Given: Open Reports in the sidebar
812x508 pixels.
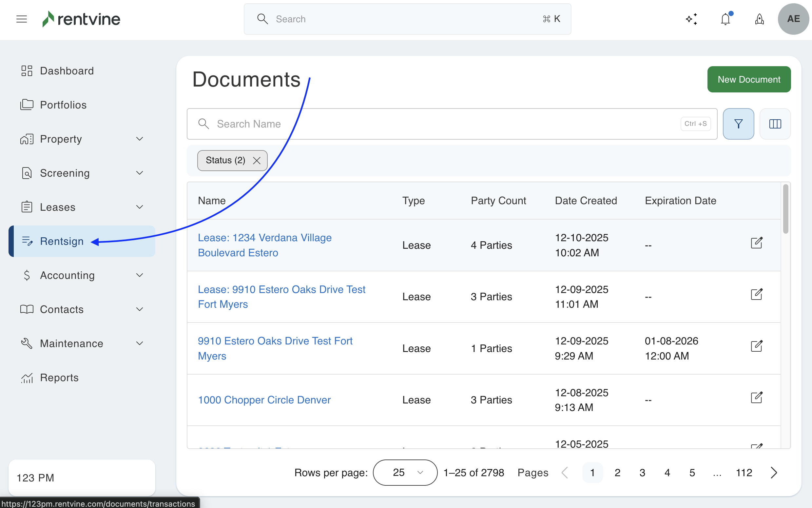Looking at the screenshot, I should pyautogui.click(x=59, y=378).
